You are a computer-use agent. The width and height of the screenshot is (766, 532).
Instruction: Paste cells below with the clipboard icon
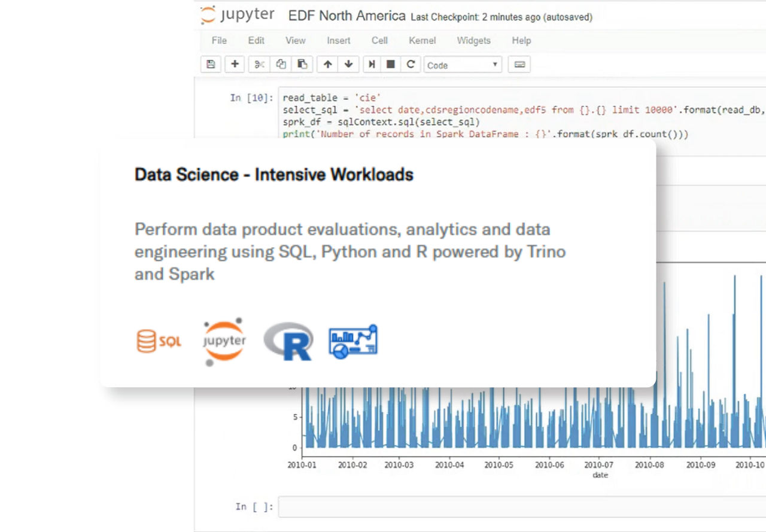(302, 65)
